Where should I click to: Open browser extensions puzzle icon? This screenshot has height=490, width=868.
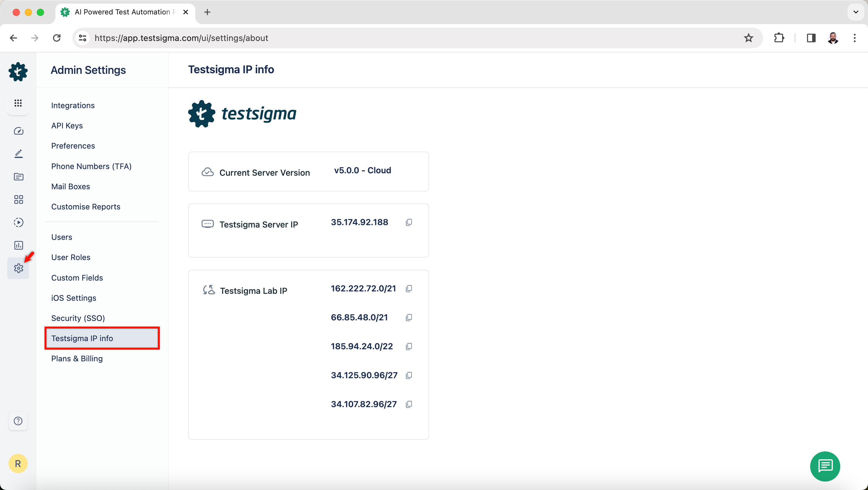779,38
